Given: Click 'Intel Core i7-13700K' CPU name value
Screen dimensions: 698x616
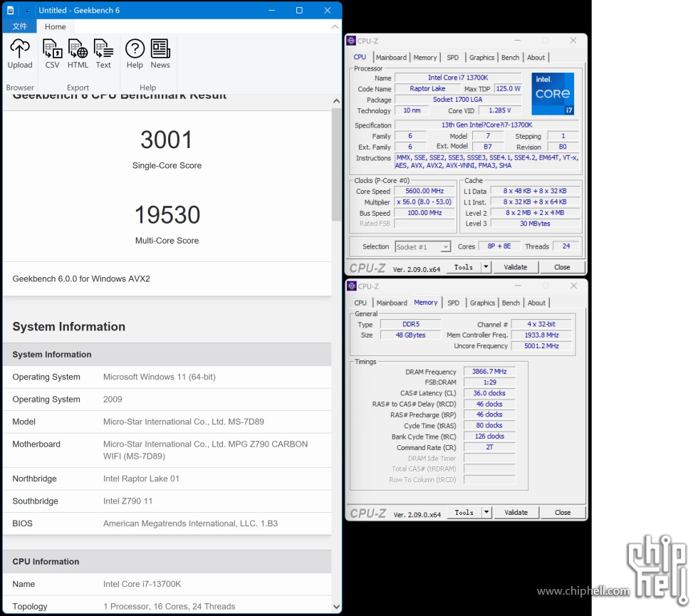Looking at the screenshot, I should [x=142, y=584].
